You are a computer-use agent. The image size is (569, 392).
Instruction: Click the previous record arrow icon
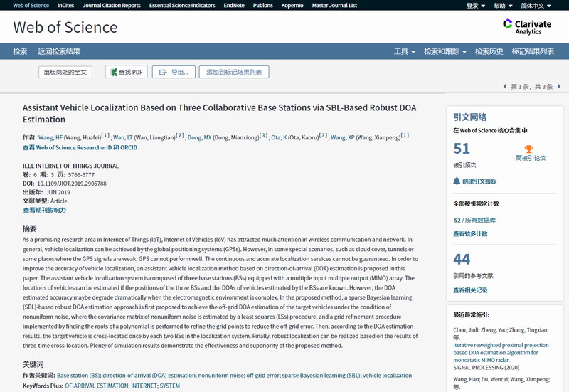click(x=505, y=87)
